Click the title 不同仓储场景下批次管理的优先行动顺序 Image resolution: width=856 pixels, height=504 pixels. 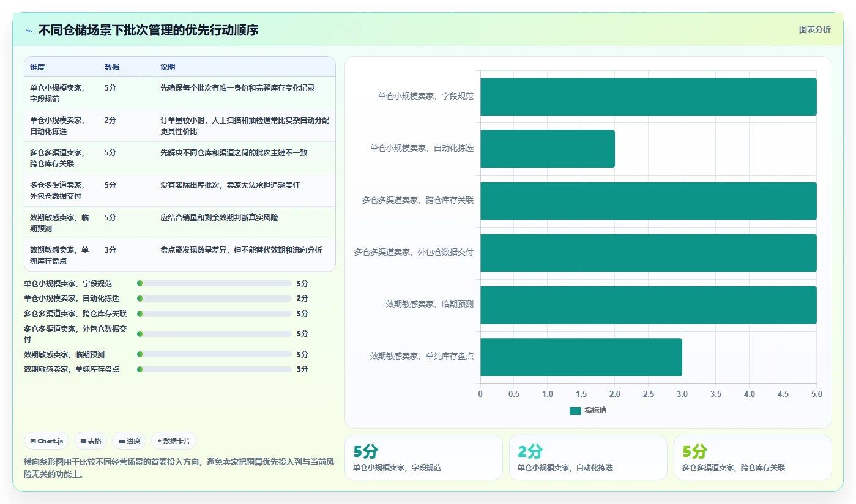click(x=149, y=30)
